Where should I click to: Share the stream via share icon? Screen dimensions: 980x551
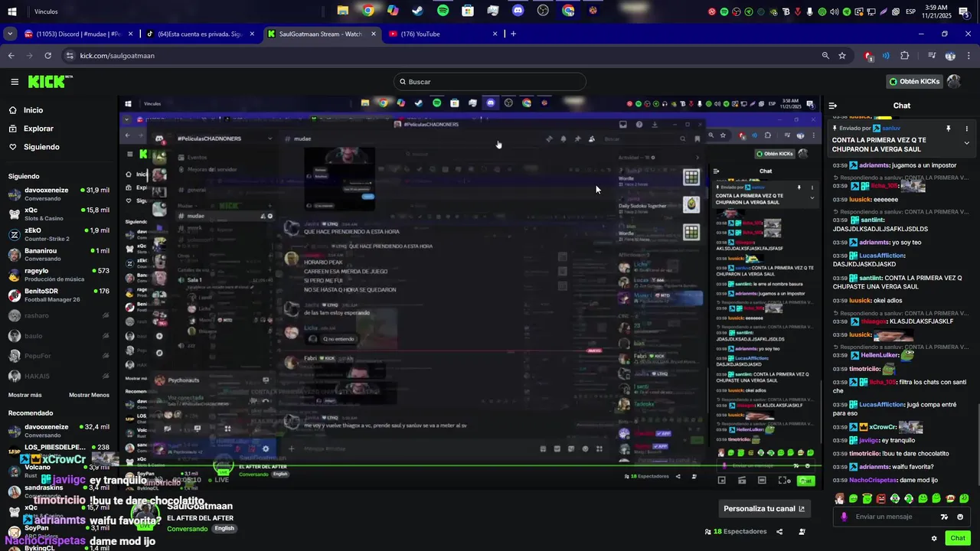click(779, 532)
